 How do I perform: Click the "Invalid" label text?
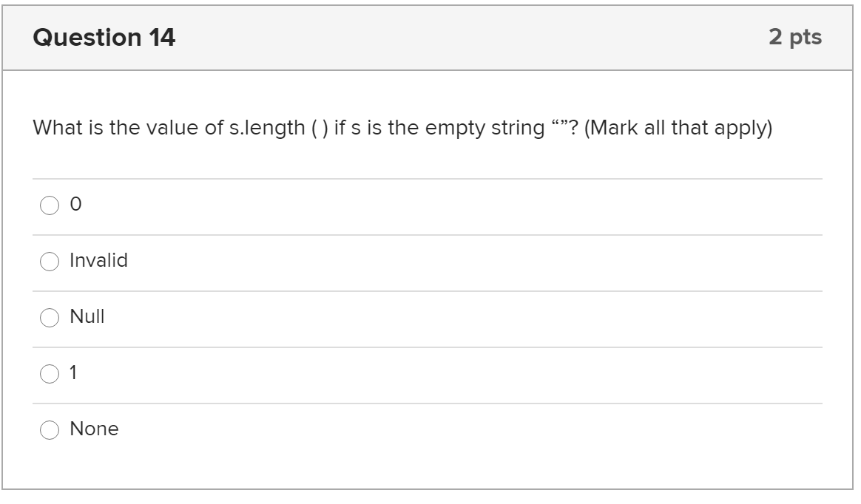(x=98, y=260)
